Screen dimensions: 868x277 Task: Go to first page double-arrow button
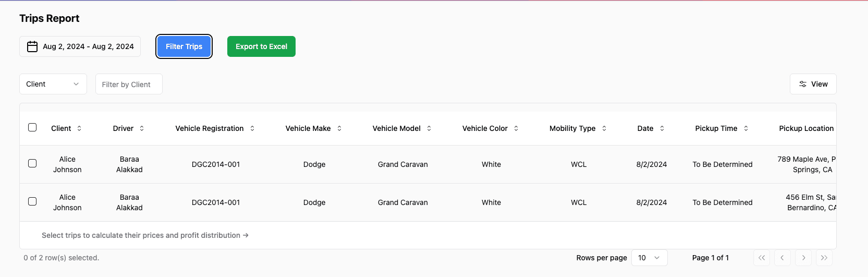coord(762,258)
